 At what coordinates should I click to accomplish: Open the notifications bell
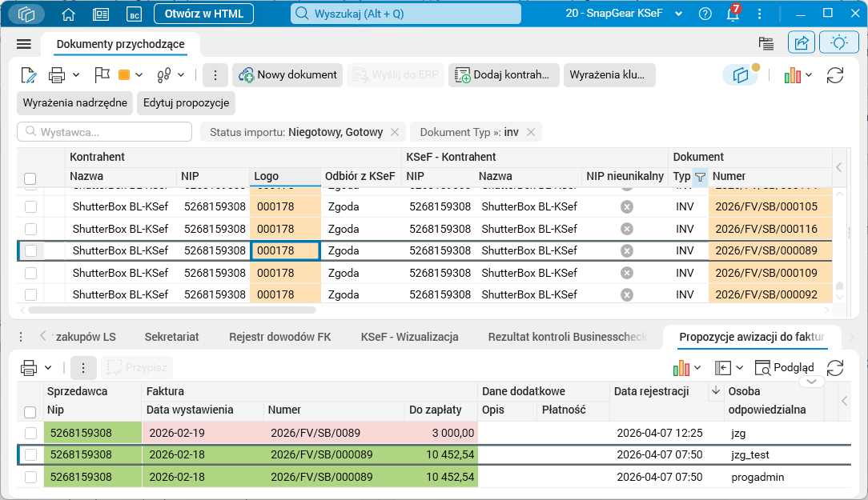point(733,14)
